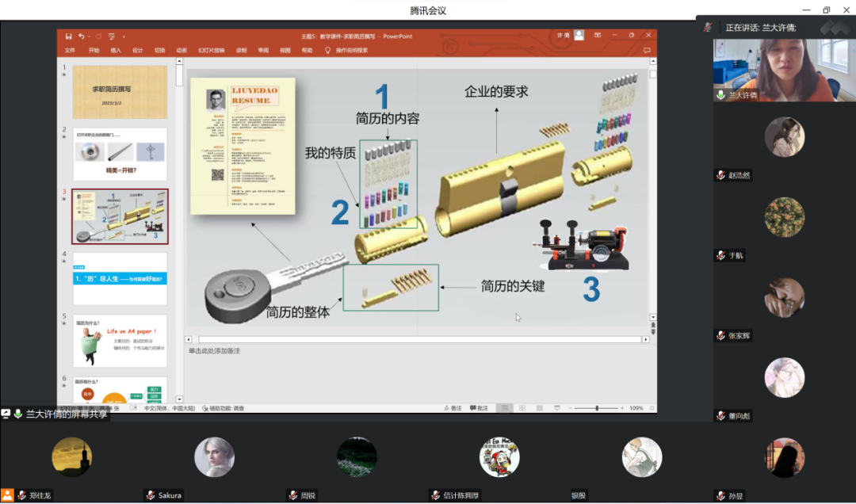Screen dimensions: 856x504
Task: Click the Save icon in PowerPoint's quick access toolbar
Action: pyautogui.click(x=69, y=36)
